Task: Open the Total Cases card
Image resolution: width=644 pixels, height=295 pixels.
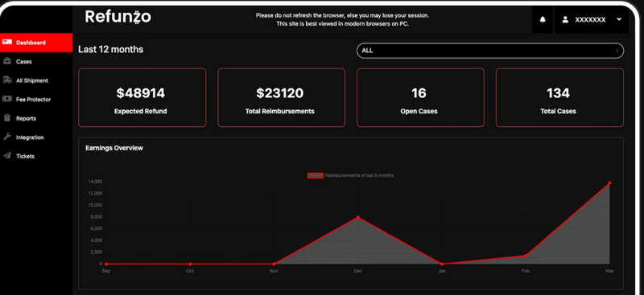Action: click(x=559, y=97)
